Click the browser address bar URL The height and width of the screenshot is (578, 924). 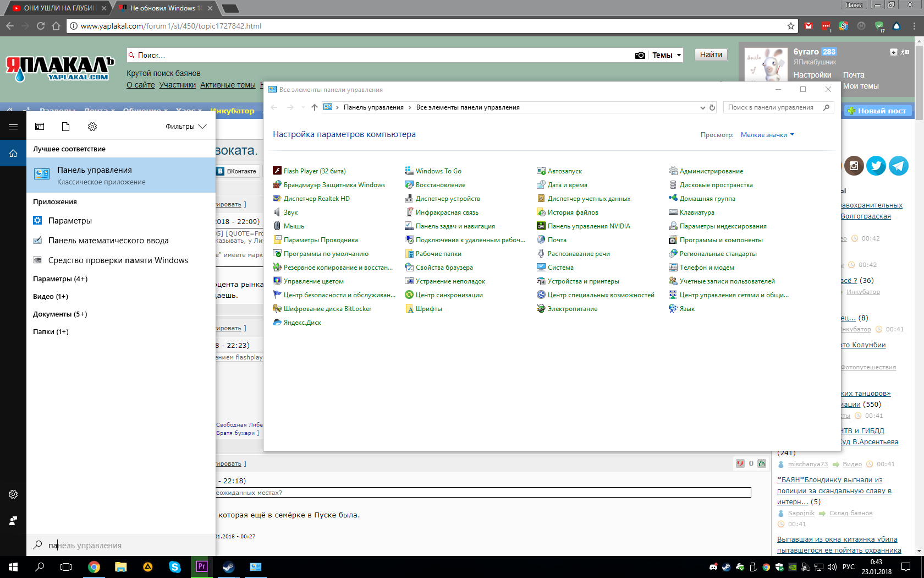click(171, 26)
